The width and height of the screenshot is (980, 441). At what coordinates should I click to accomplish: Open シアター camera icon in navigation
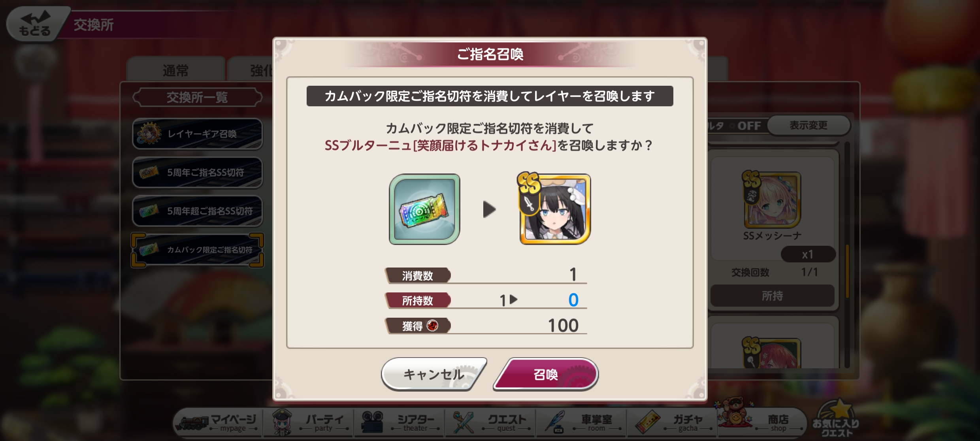[x=399, y=423]
